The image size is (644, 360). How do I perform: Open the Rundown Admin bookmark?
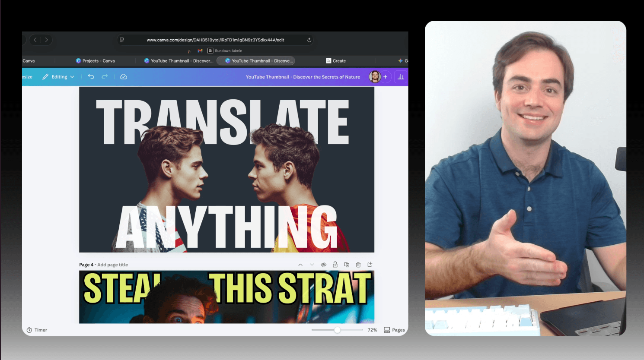click(225, 51)
